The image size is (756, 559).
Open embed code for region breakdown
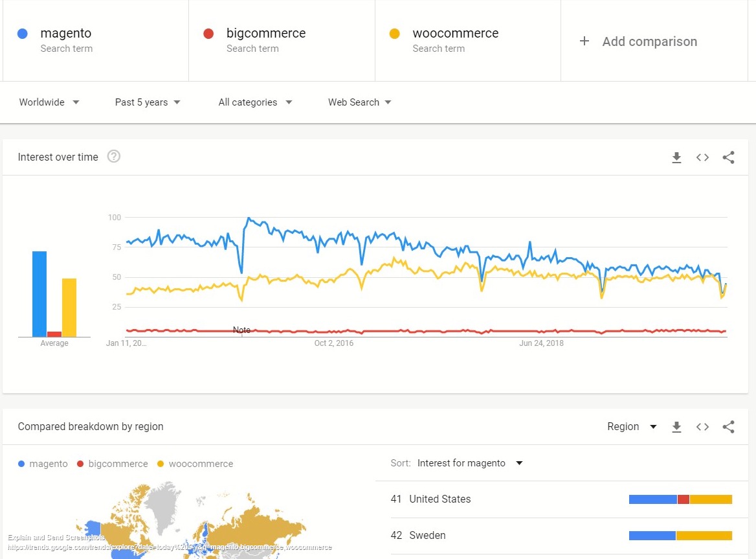coord(702,427)
